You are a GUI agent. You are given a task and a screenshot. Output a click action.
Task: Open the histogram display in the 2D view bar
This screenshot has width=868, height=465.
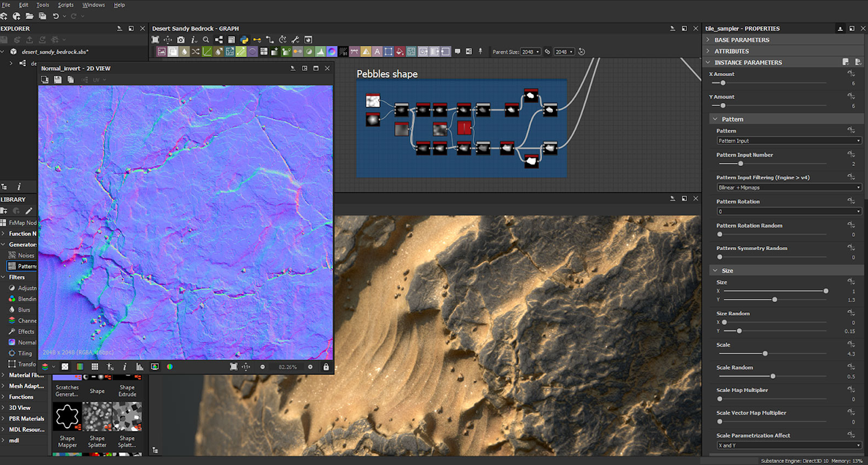pyautogui.click(x=139, y=366)
